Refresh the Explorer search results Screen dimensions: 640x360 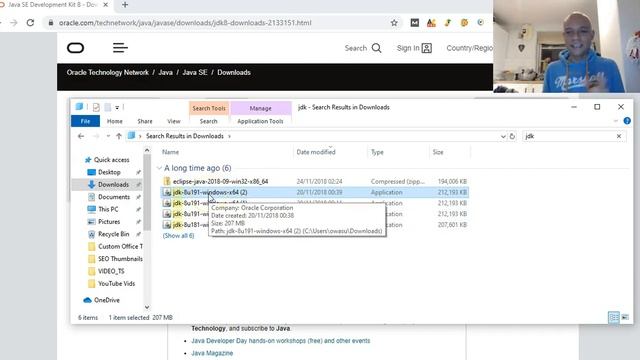point(512,136)
